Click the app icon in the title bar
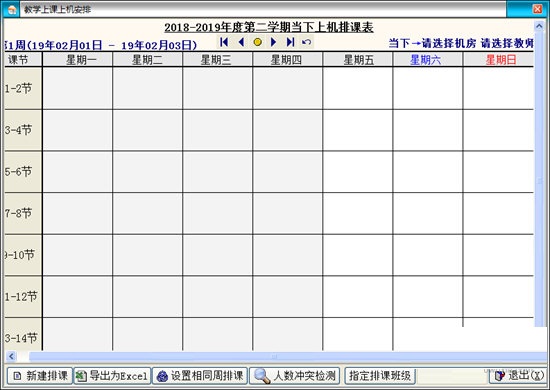This screenshot has width=550, height=390. 11,9
